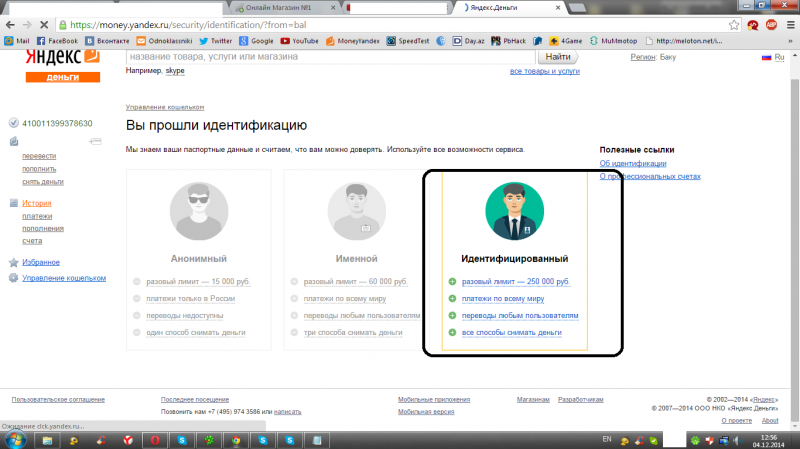800x449 pixels.
Task: Open the Chrome menu icon
Action: [x=790, y=24]
